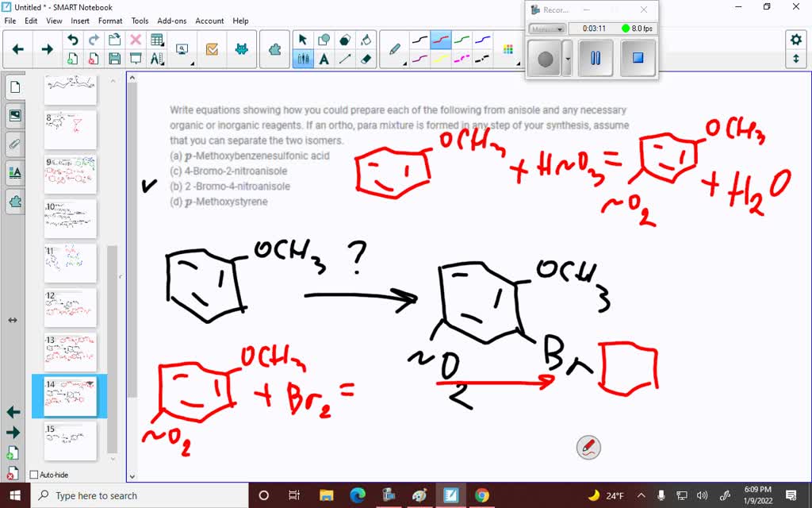Viewport: 812px width, 508px height.
Task: Open the Shapes tool
Action: (x=324, y=38)
